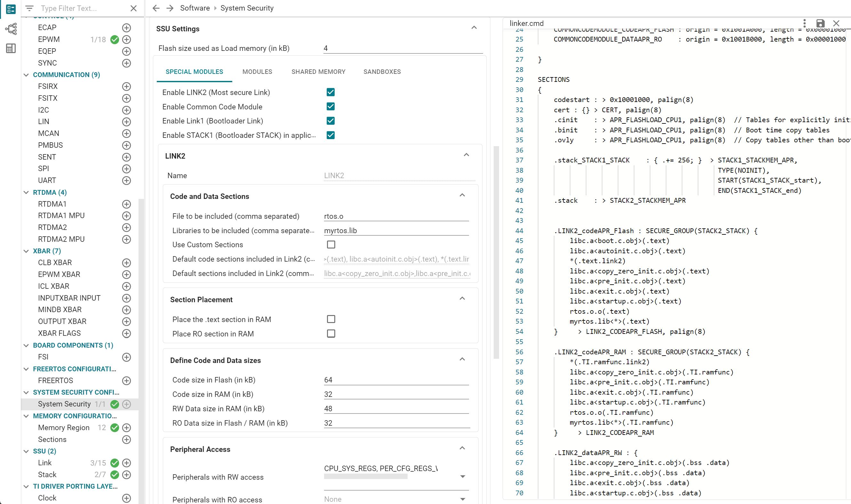
Task: Select Memory Region in the tree
Action: [64, 428]
